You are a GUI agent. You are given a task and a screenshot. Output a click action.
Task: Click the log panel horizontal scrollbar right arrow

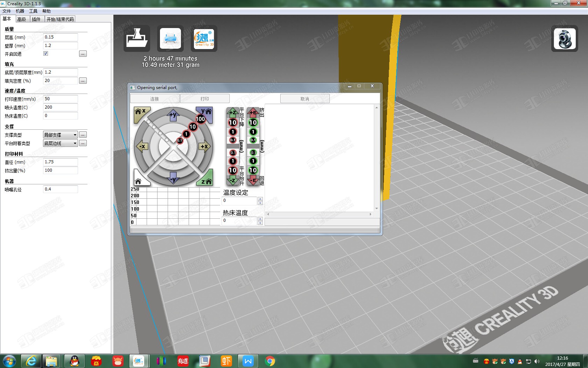pyautogui.click(x=371, y=214)
